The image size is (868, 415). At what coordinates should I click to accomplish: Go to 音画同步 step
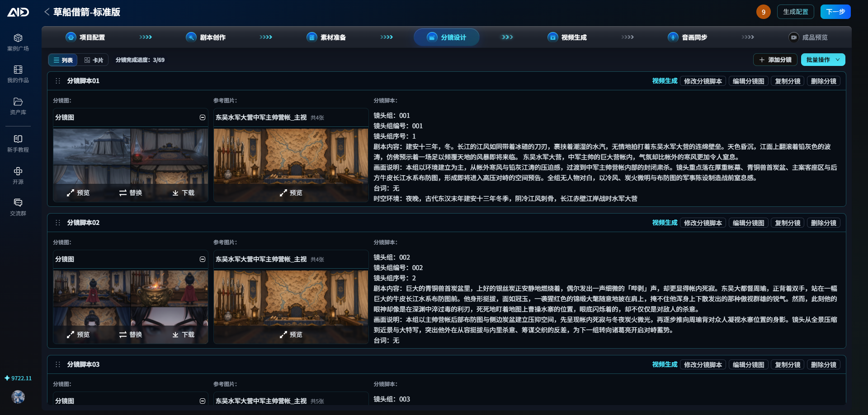click(688, 37)
